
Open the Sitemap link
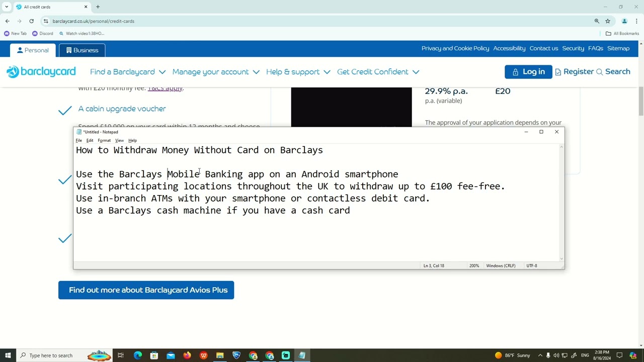point(618,48)
